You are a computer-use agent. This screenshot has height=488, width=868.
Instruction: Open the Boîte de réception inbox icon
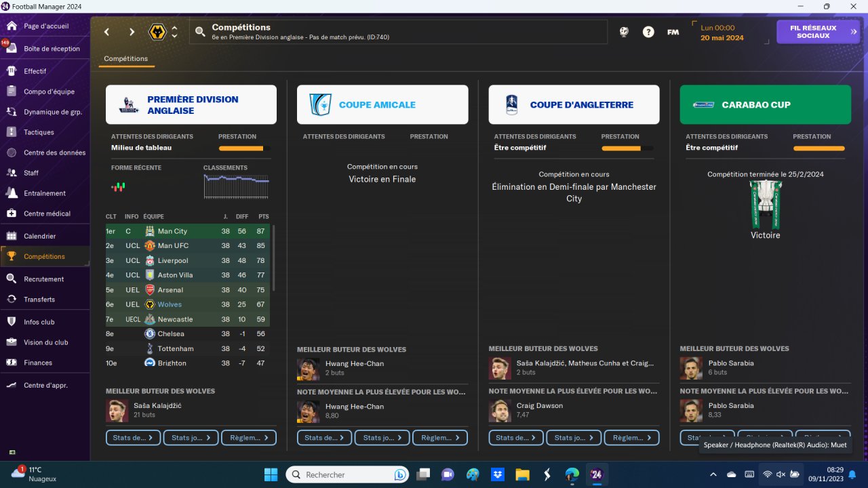(x=12, y=49)
